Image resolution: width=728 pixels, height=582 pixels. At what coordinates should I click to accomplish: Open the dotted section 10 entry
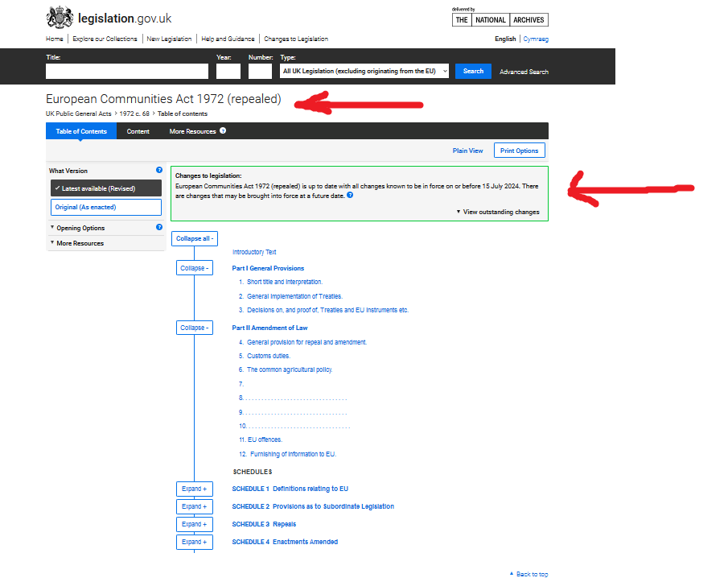pos(294,427)
